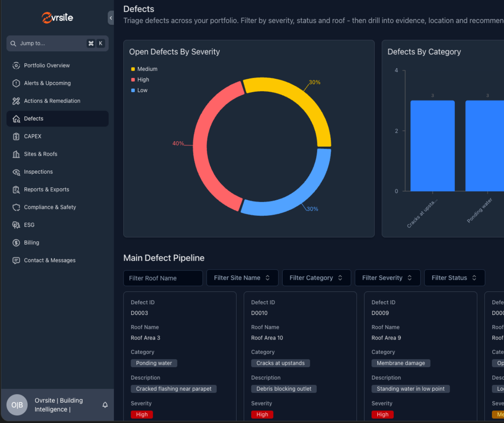Viewport: 504px width, 423px height.
Task: Select Defects in the navigation menu
Action: pyautogui.click(x=34, y=118)
